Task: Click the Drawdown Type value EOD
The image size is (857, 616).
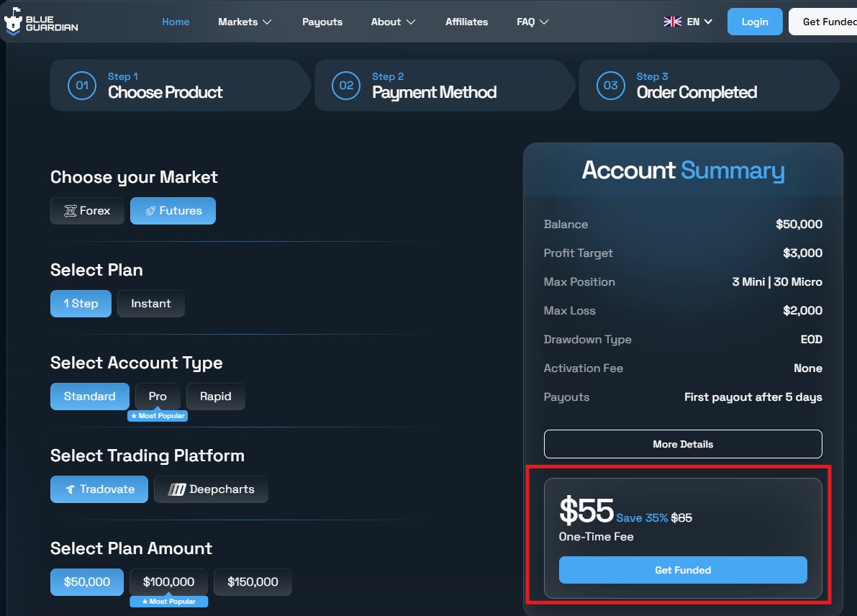Action: coord(811,340)
